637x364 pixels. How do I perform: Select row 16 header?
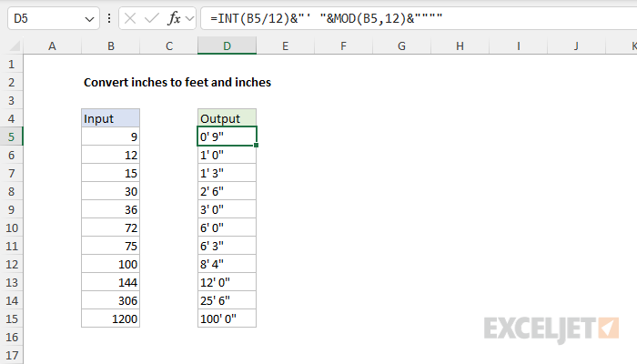click(11, 337)
